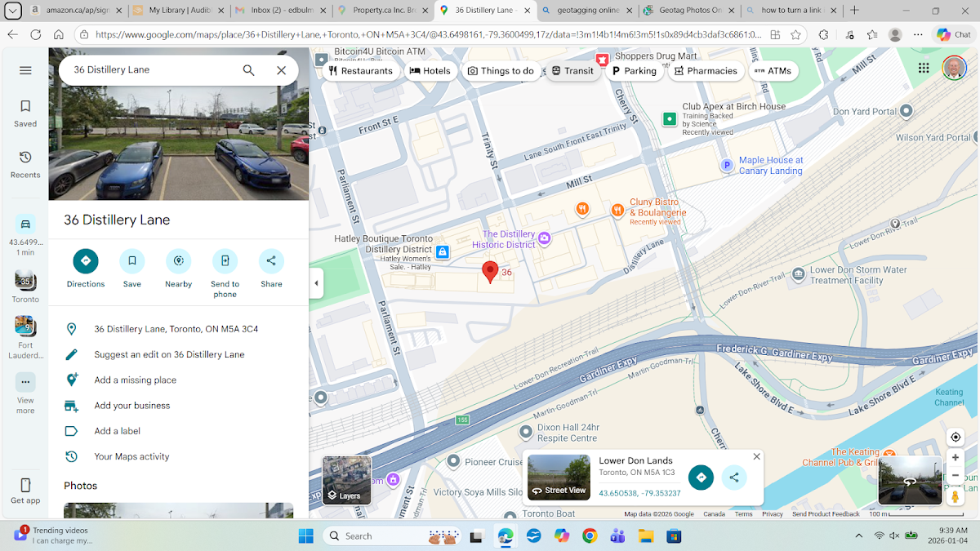Open Recents in the sidebar
This screenshot has width=980, height=551.
tap(25, 164)
